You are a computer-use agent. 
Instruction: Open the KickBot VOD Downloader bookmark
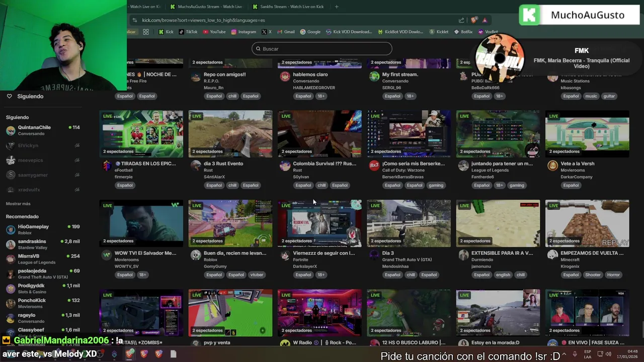pos(400,32)
